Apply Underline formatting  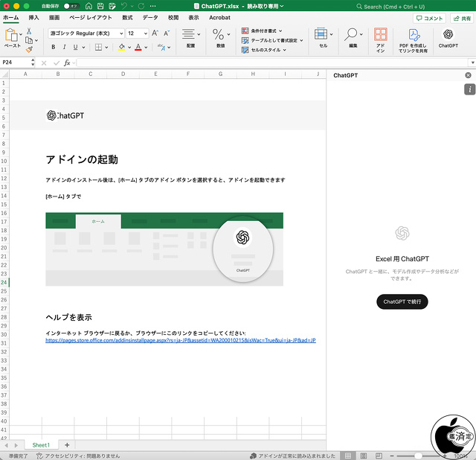pos(75,47)
